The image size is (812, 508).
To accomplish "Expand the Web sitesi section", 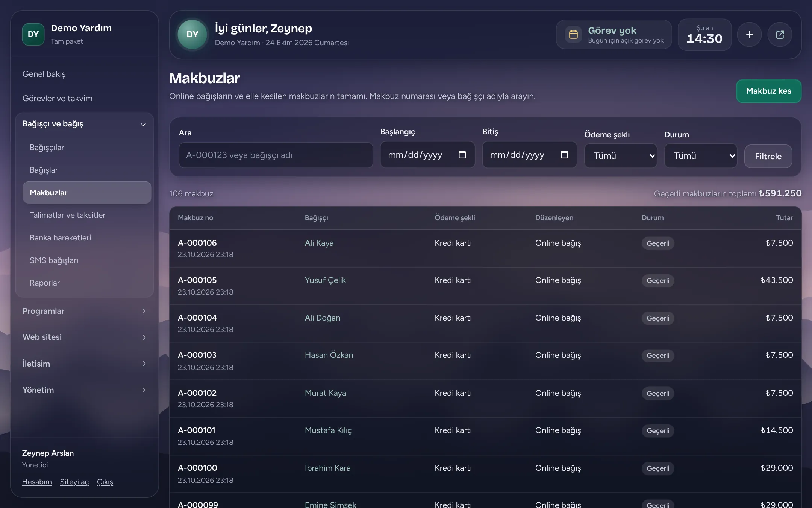I will click(85, 337).
